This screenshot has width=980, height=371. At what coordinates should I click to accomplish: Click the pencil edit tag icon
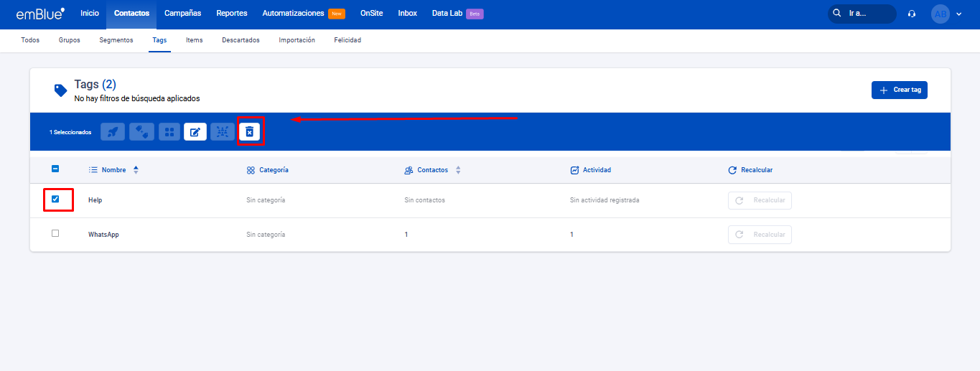[x=195, y=132]
